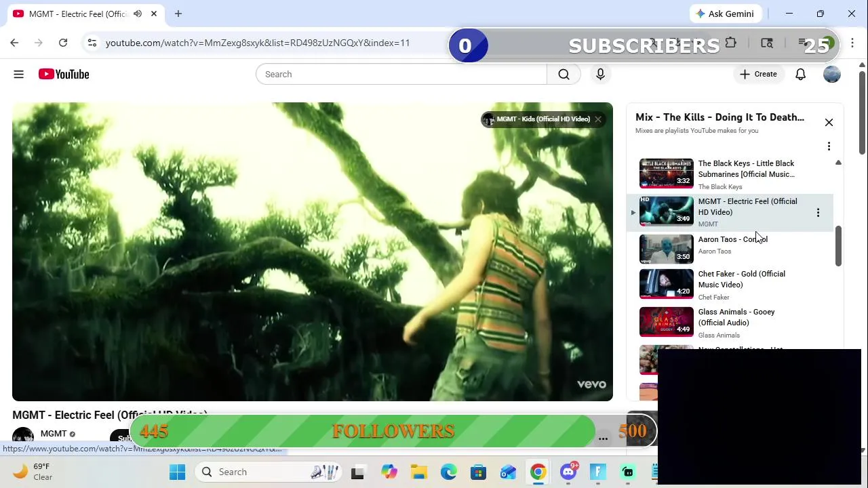
Task: Close the Mix playlist panel
Action: tap(829, 122)
